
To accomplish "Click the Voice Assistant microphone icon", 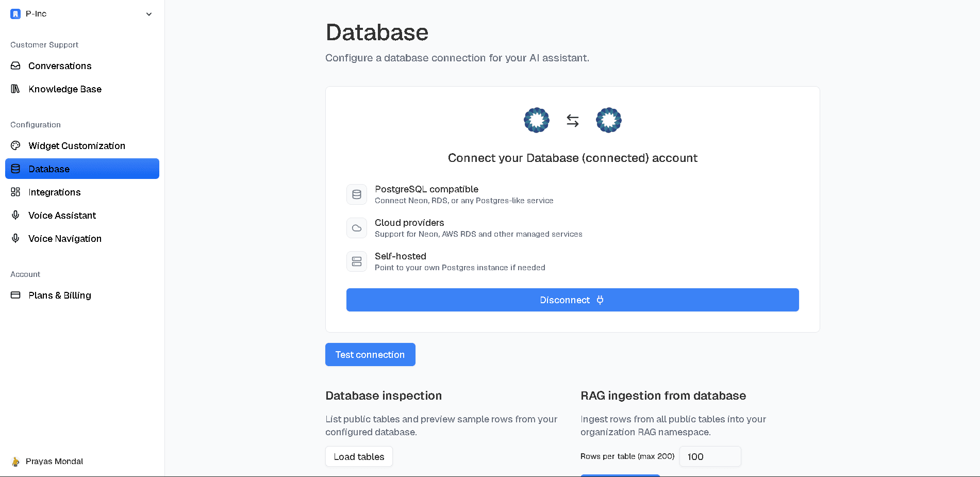I will (x=15, y=216).
